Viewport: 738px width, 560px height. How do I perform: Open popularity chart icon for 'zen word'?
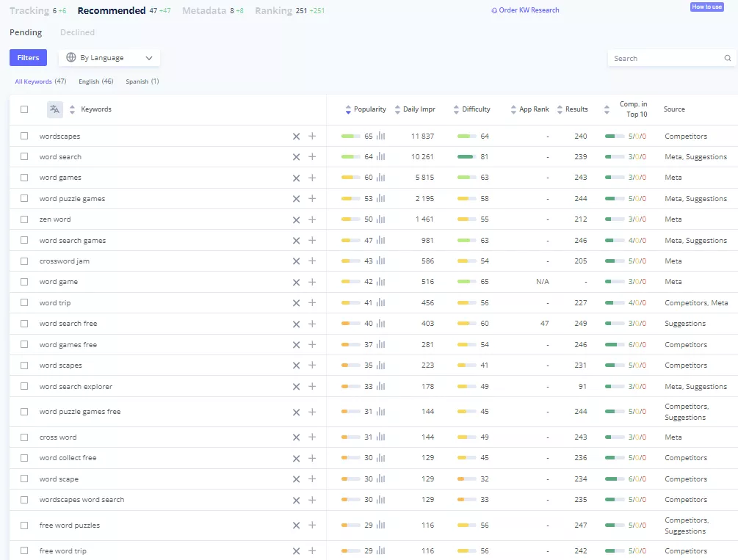pyautogui.click(x=381, y=219)
